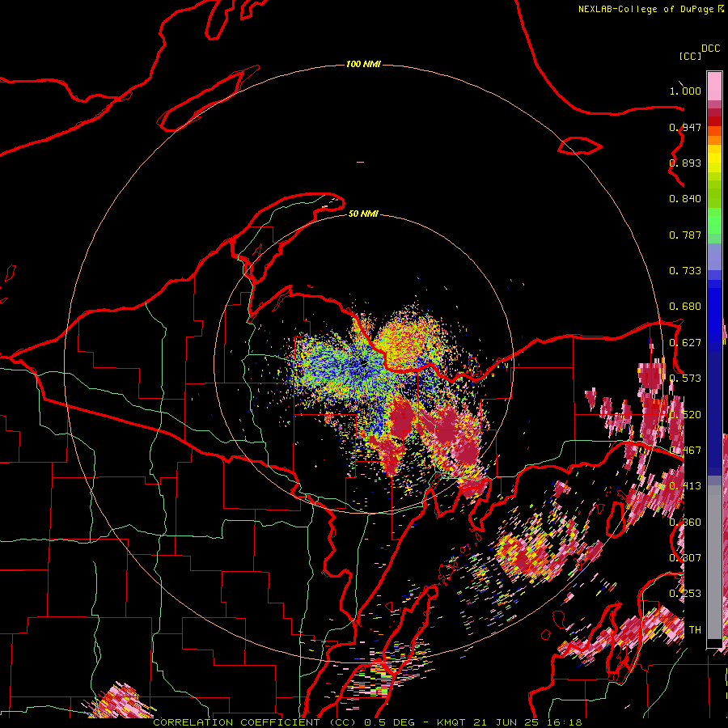
Task: Click the orange segment of the color scale
Action: 714,136
